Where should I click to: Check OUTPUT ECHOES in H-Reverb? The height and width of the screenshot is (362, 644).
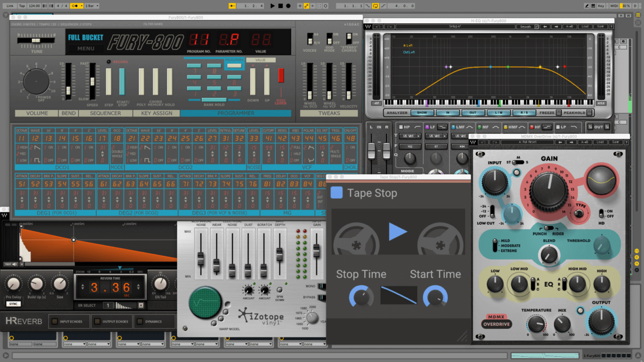(97, 322)
